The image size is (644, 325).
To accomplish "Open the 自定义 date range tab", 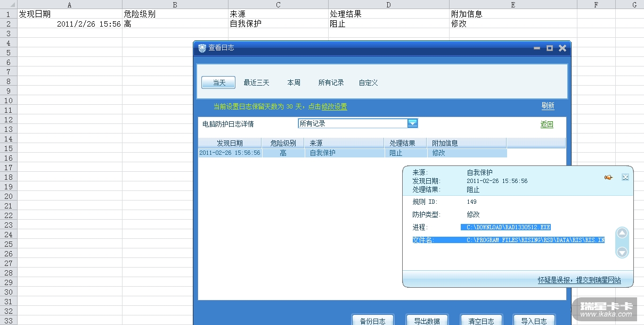I will pos(368,83).
